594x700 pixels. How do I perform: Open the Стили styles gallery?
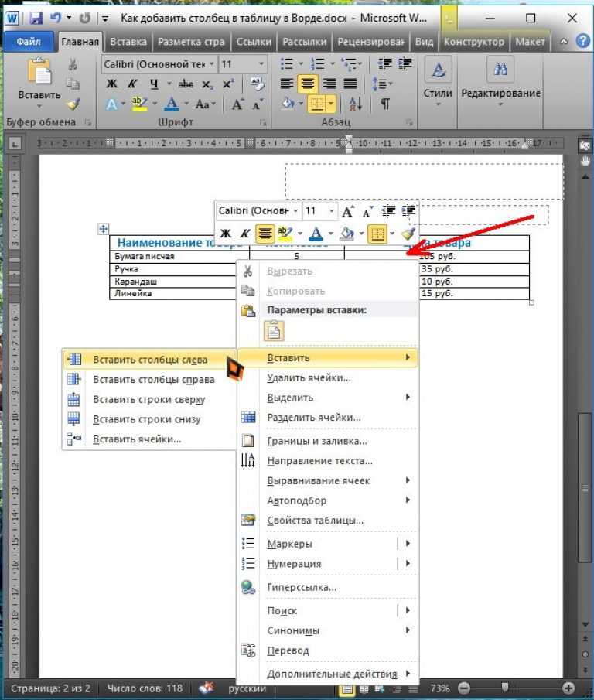pyautogui.click(x=438, y=82)
